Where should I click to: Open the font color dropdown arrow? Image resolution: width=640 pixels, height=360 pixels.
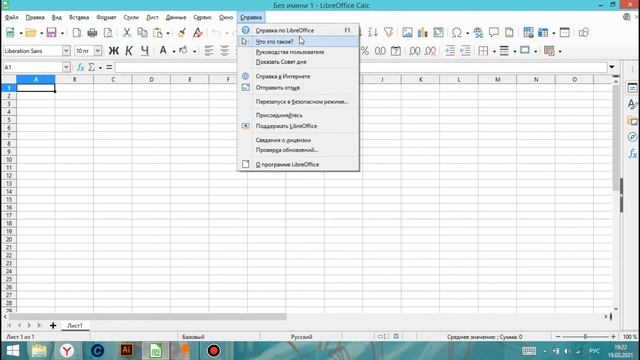tap(174, 51)
